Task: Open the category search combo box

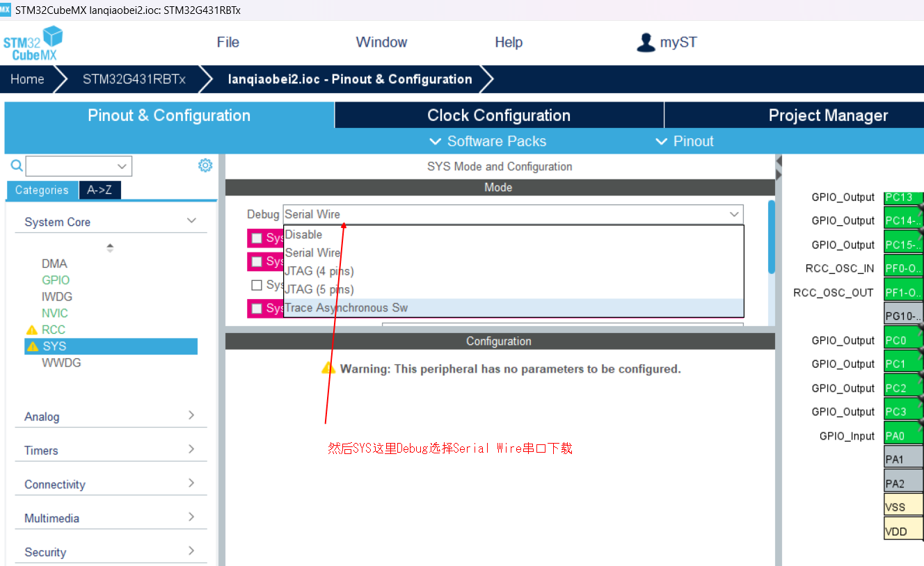Action: tap(79, 166)
